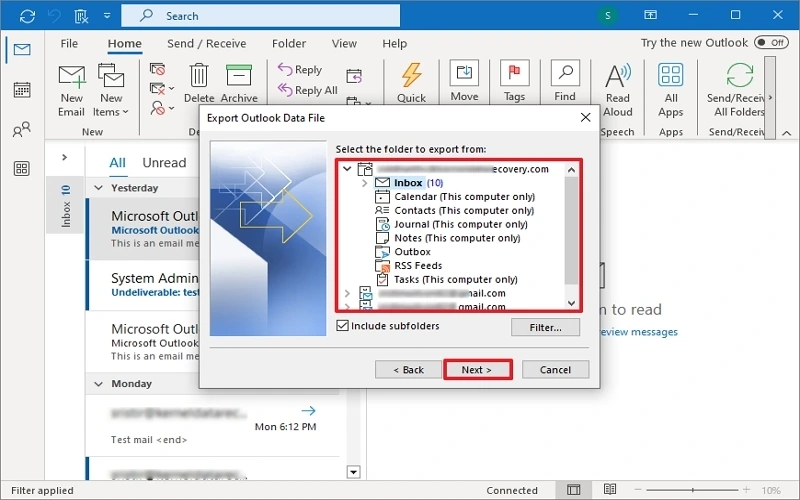Viewport: 800px width, 500px height.
Task: Click the Move ribbon button
Action: coord(464,81)
